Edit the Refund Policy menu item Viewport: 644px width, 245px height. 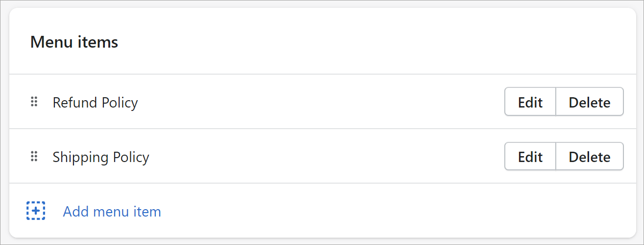click(530, 102)
